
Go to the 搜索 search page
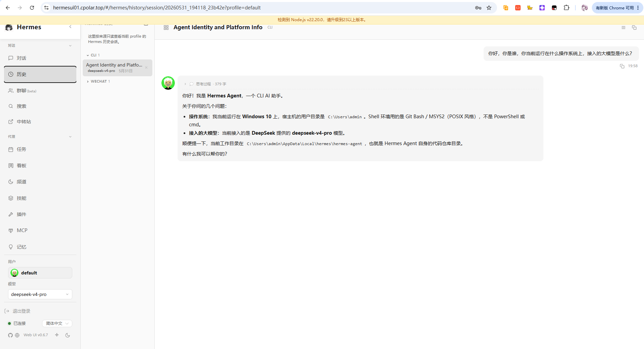pyautogui.click(x=40, y=106)
